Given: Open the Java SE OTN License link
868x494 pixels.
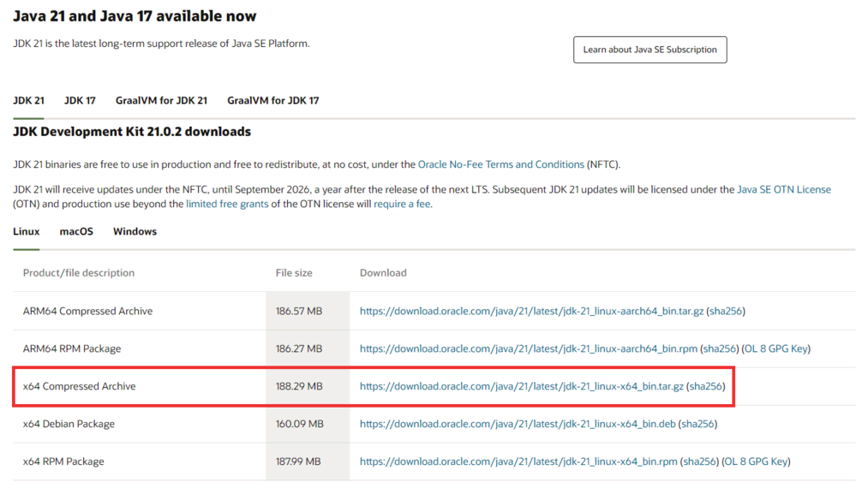Looking at the screenshot, I should coord(785,189).
